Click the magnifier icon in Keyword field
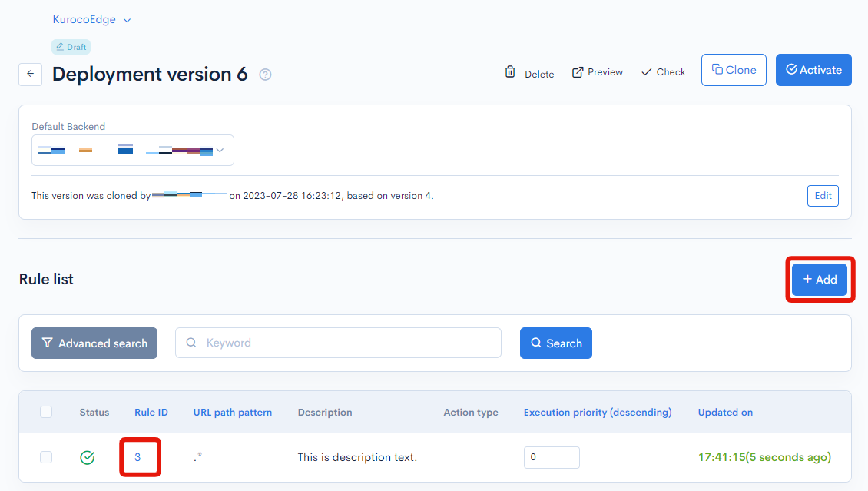This screenshot has width=868, height=491. [x=191, y=343]
